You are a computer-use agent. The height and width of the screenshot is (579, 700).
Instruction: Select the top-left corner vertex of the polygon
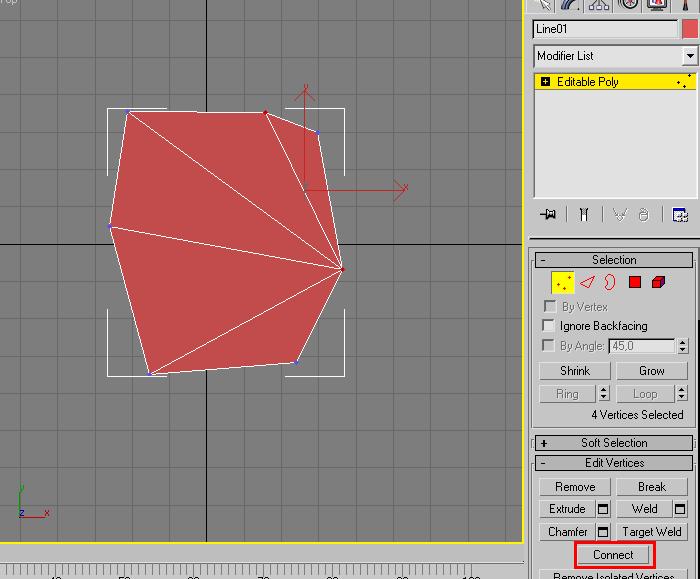[x=127, y=112]
